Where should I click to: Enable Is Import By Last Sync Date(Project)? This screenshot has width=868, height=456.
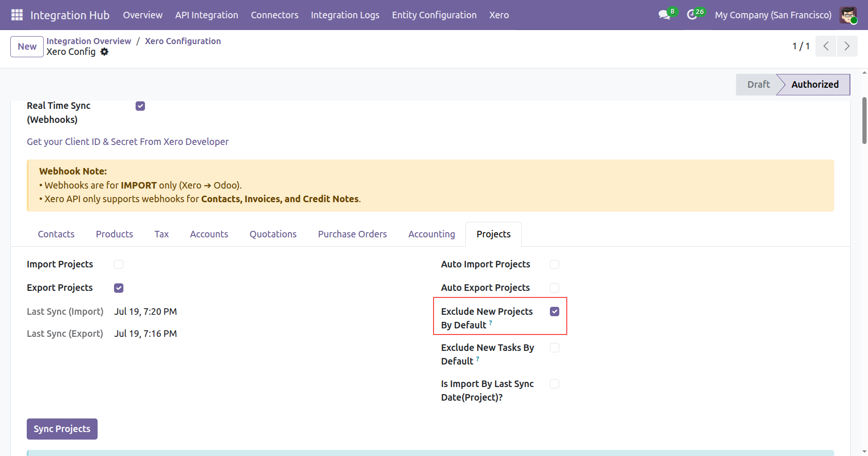555,384
